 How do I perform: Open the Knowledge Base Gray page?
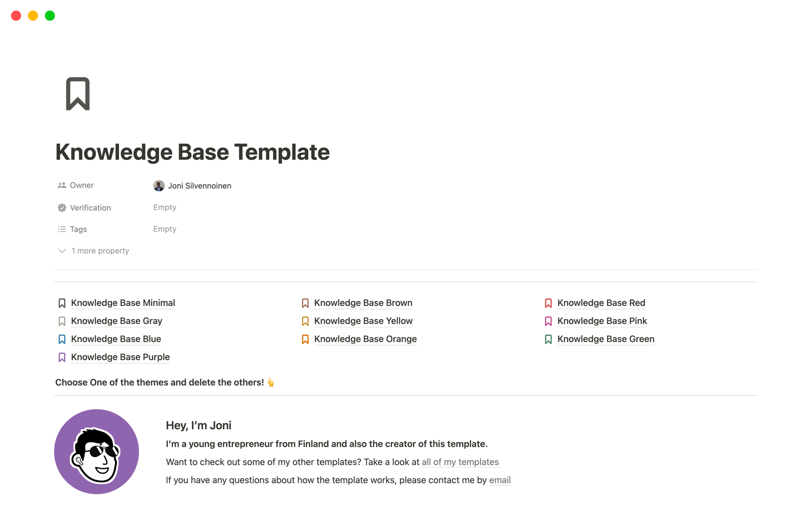(117, 321)
